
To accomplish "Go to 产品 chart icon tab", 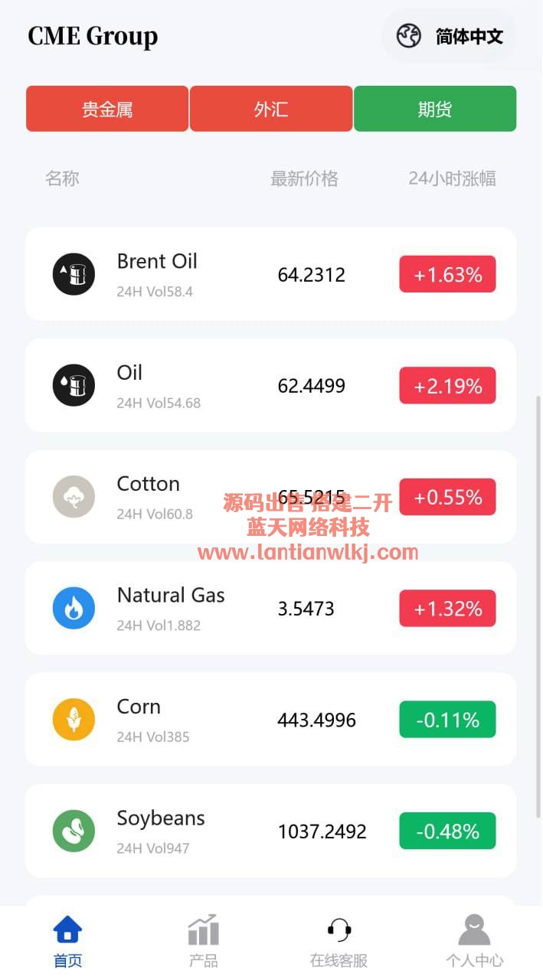I will 203,931.
